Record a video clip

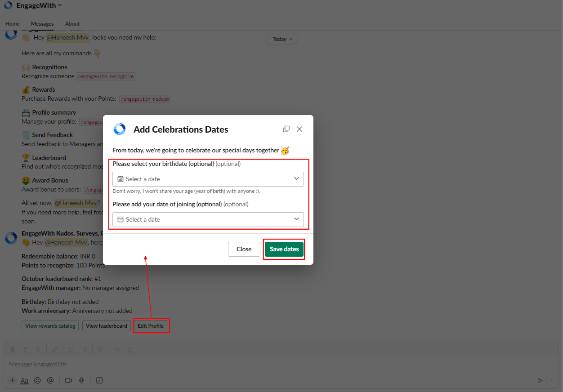tap(68, 380)
